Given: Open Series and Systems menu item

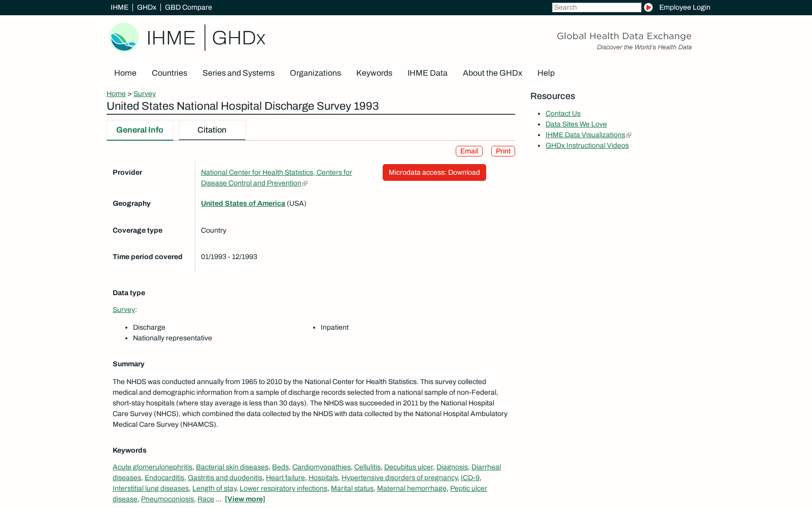Looking at the screenshot, I should point(239,73).
